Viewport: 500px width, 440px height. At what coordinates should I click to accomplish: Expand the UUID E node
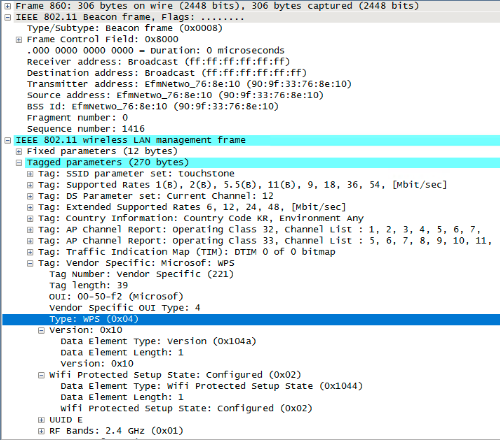[x=41, y=420]
